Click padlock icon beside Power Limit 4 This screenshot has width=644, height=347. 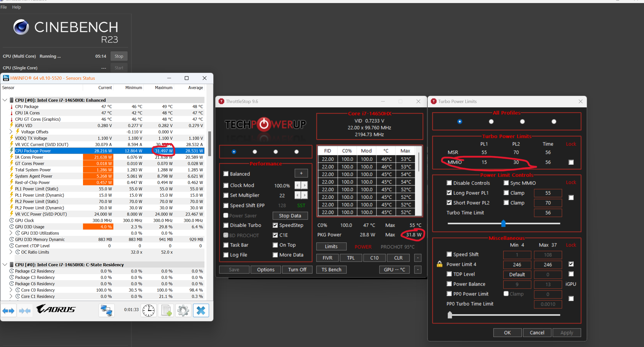coord(440,264)
